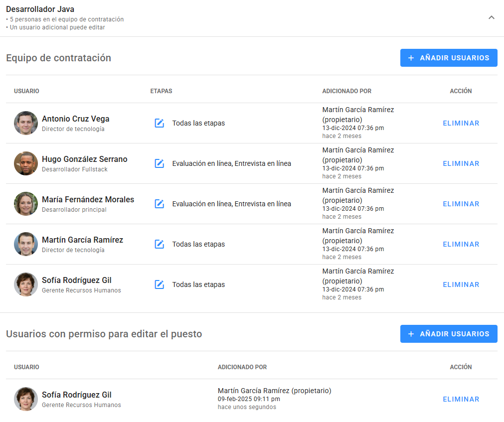This screenshot has width=504, height=422.
Task: Remove Martín García Ramírez from hiring team
Action: [x=461, y=244]
